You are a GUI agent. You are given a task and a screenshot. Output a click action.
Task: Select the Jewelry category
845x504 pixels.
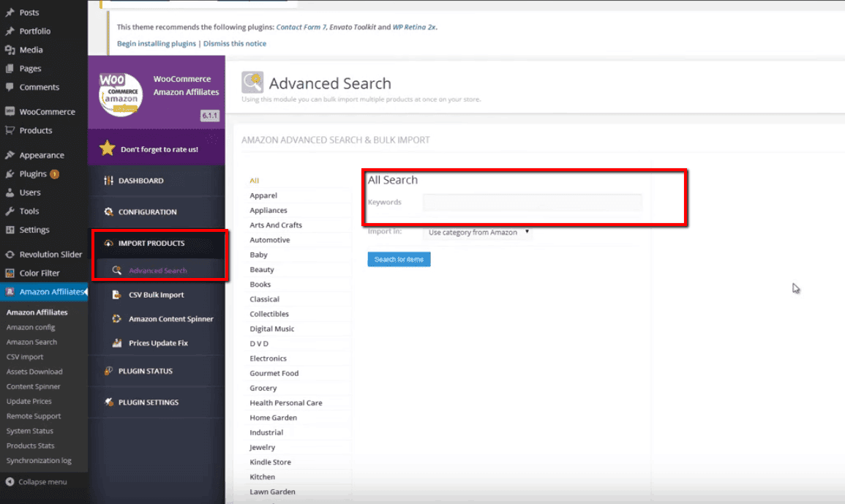tap(263, 448)
